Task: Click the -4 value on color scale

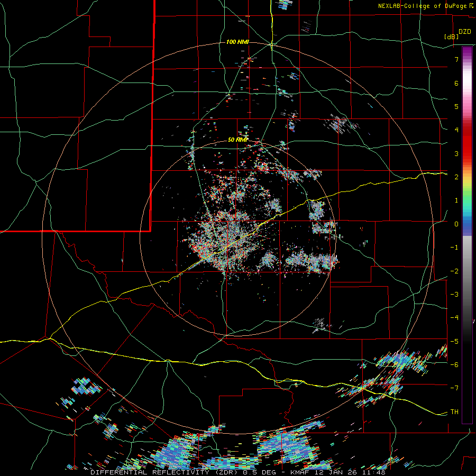Action: point(454,318)
